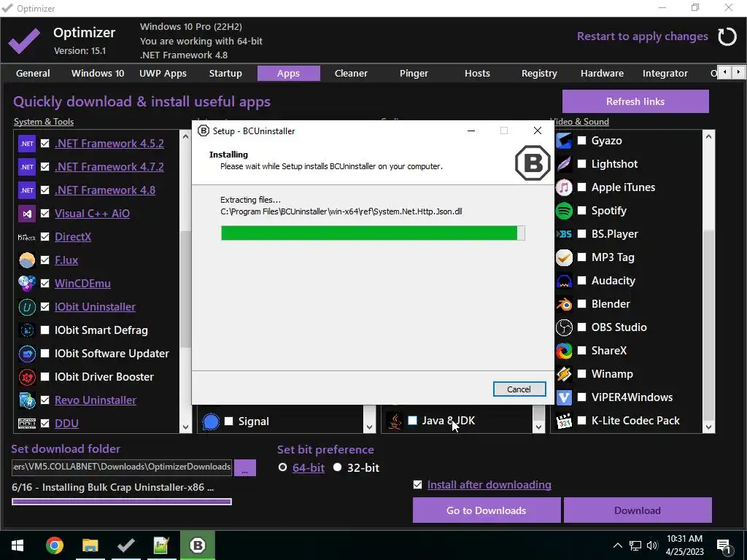Click the MP3 Tag icon

tap(564, 257)
